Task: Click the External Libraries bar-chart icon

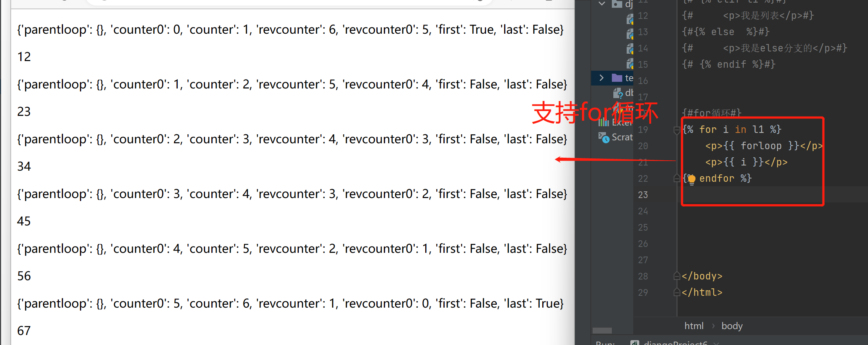Action: pos(604,122)
